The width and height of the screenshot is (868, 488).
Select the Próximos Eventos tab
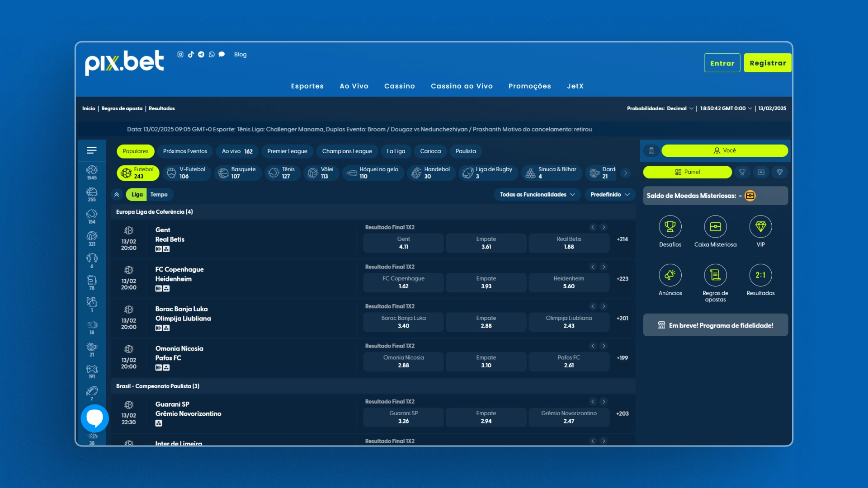pos(185,151)
